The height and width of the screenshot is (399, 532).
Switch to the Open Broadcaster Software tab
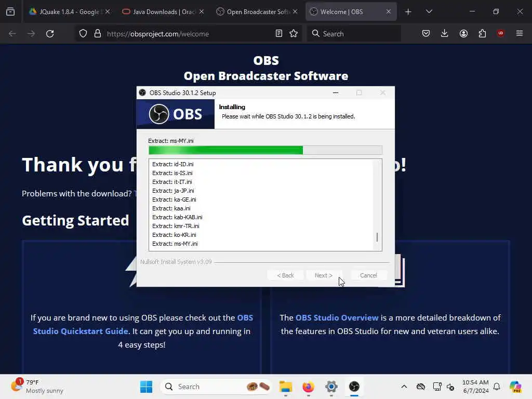(x=258, y=11)
